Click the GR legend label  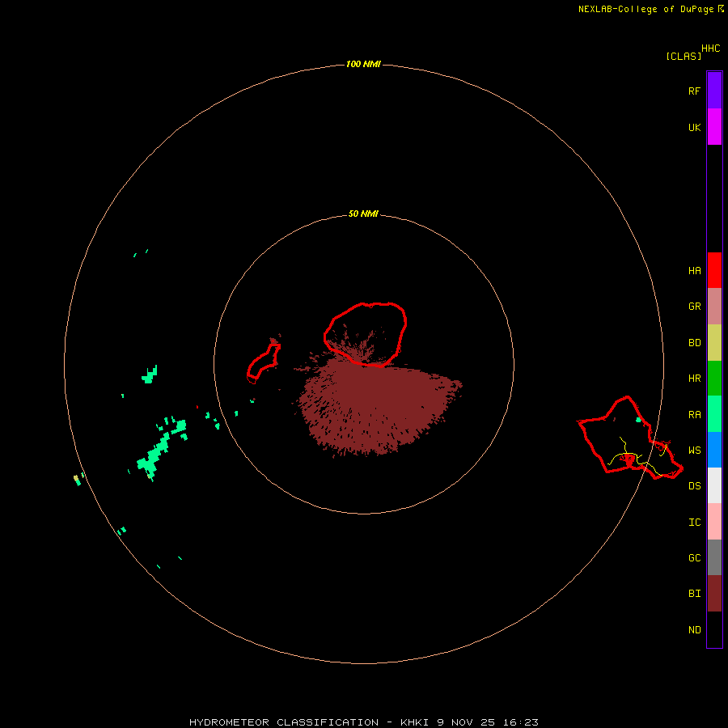pos(694,307)
